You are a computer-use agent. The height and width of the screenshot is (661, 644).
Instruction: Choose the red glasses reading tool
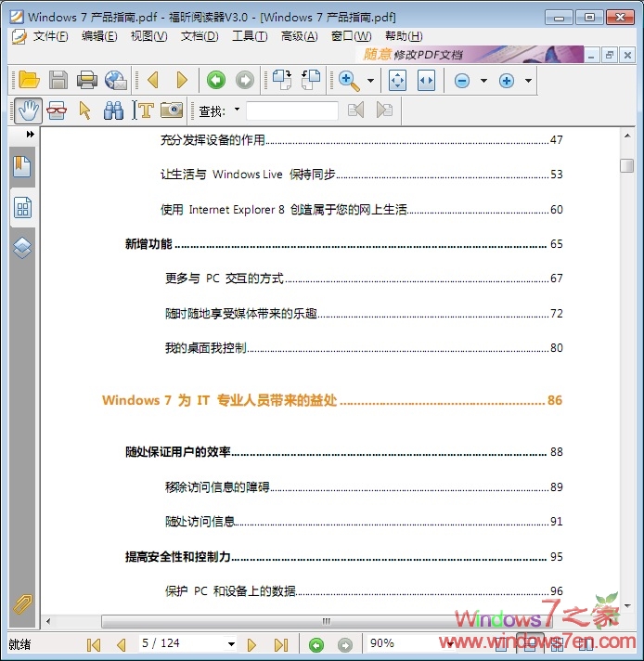pos(57,110)
